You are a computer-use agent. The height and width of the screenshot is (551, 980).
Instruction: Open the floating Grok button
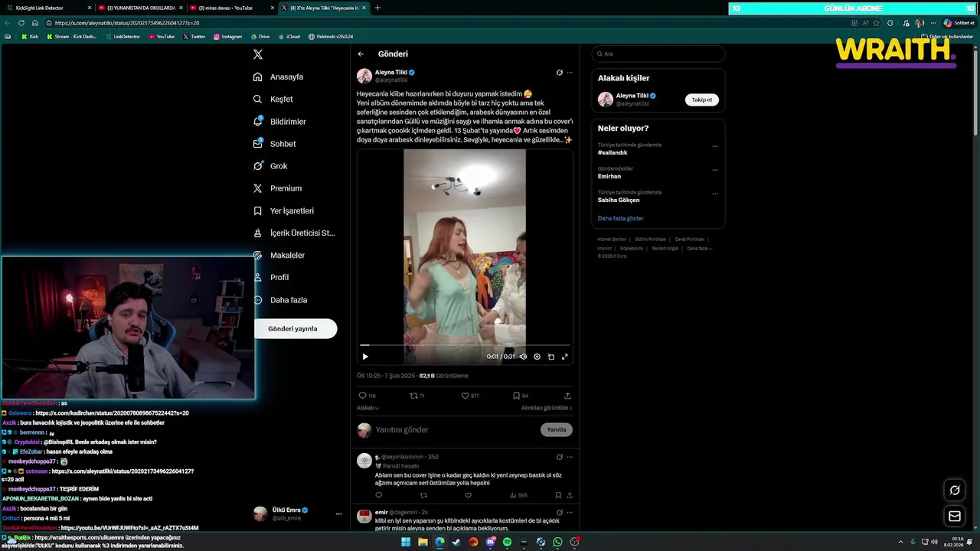tap(955, 491)
